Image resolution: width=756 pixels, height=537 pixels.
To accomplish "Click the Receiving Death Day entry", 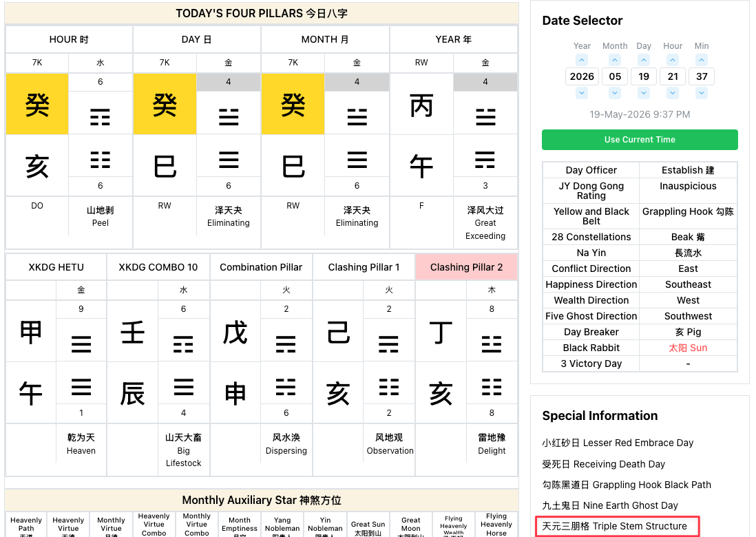I will (x=604, y=464).
